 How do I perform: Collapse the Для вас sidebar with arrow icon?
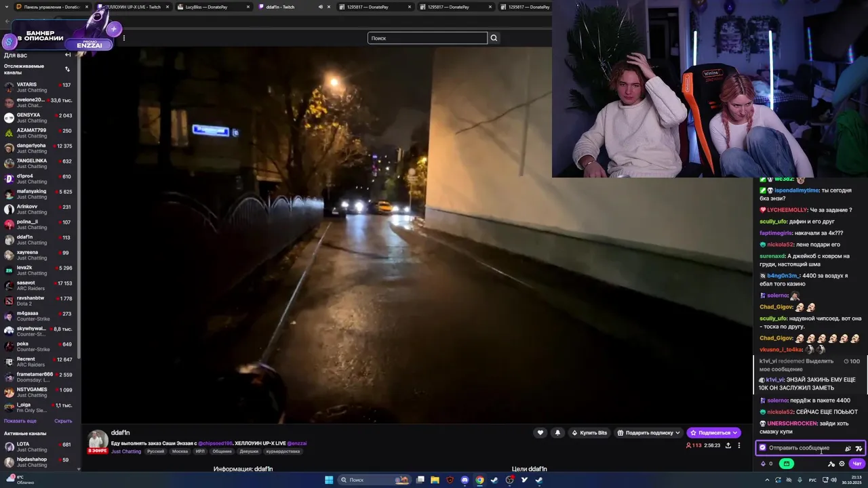[67, 55]
